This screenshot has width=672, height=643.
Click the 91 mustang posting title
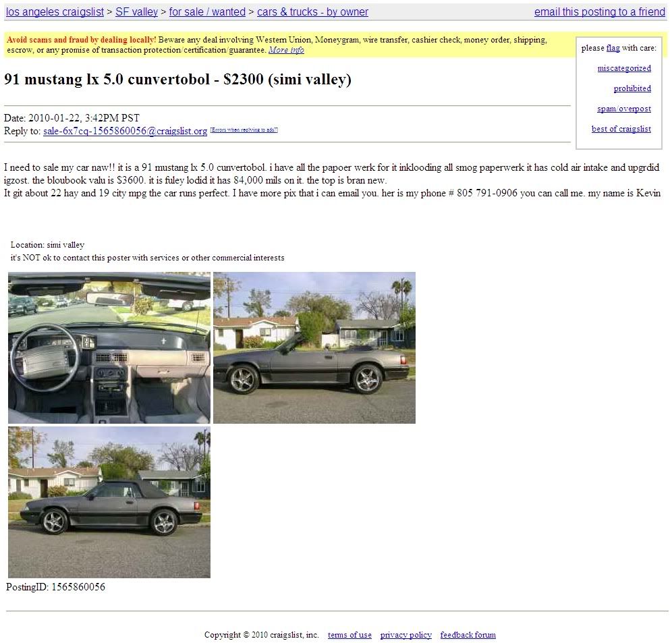(x=177, y=80)
